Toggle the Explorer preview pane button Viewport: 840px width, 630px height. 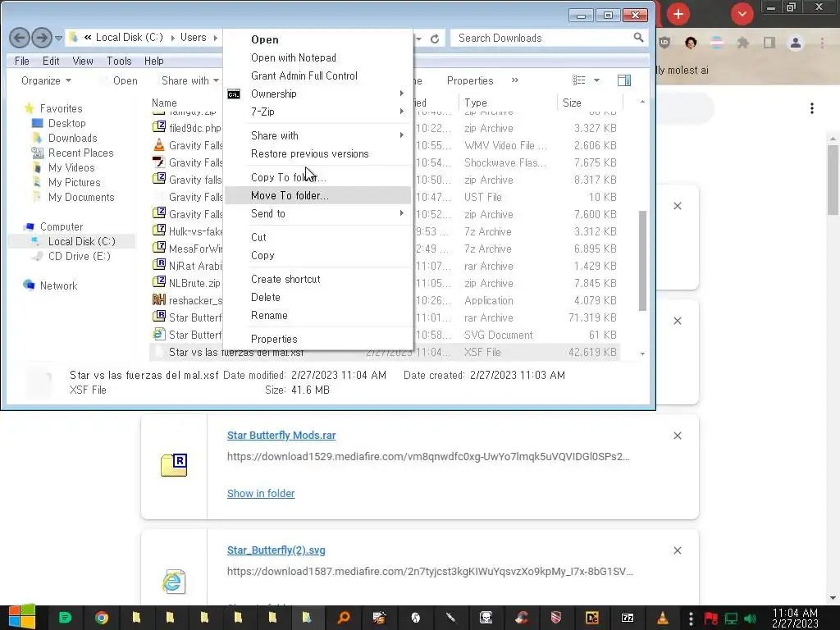tap(624, 80)
